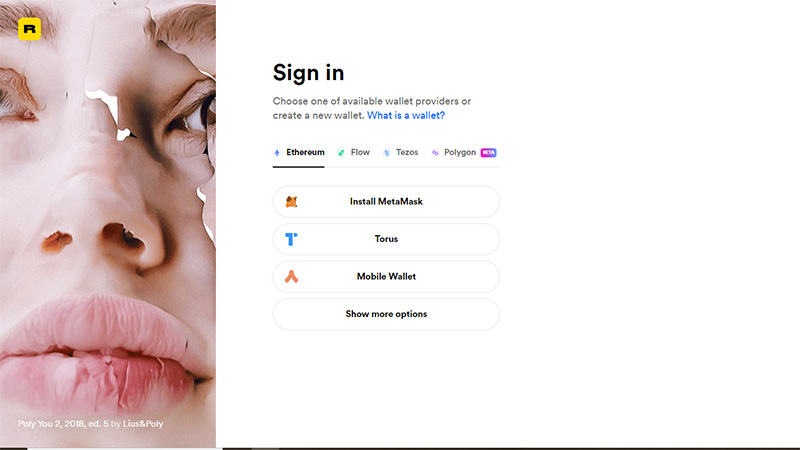Open the Lius&Poly artist link
The image size is (800, 450).
143,423
